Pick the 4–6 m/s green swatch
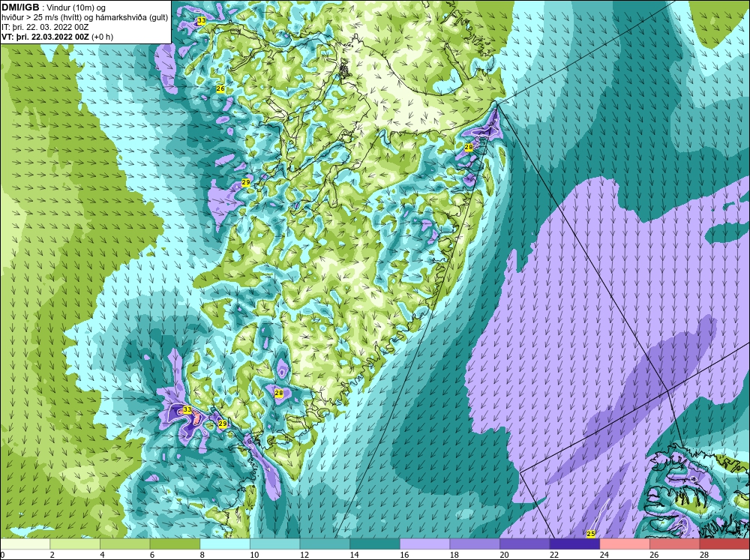750x560 pixels. [124, 544]
